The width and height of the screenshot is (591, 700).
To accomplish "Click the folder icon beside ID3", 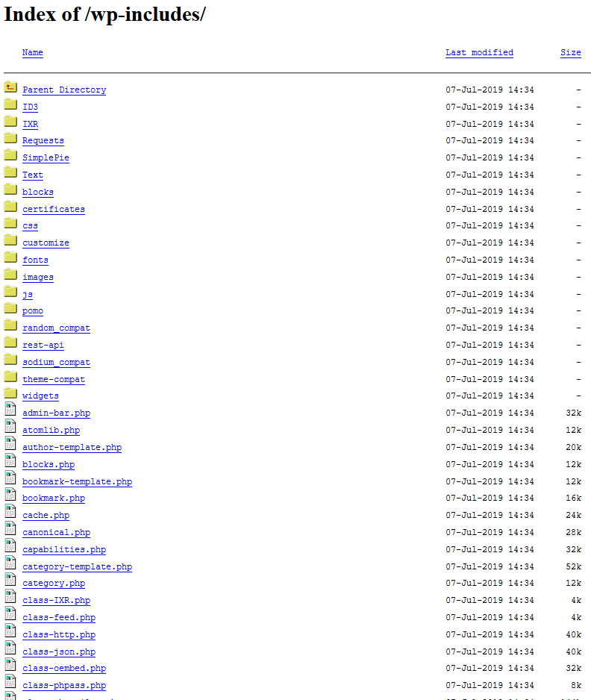I will 10,104.
